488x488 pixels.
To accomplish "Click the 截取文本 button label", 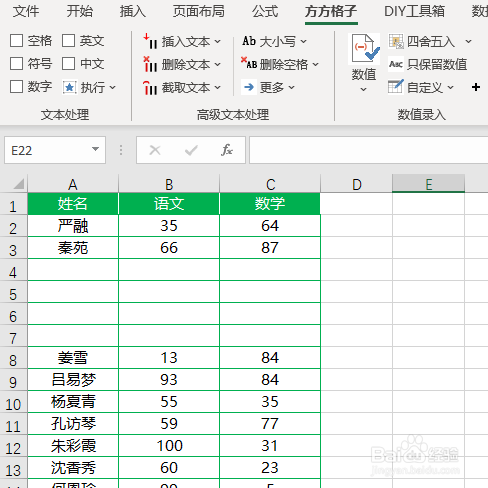I will coord(186,88).
